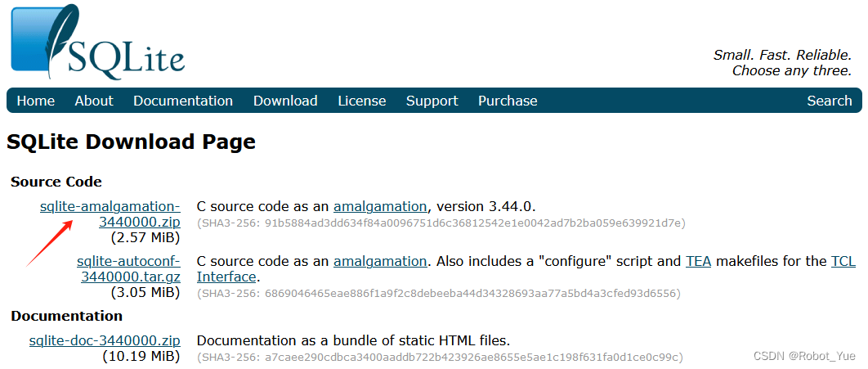
Task: Select the Download menu item
Action: [285, 101]
